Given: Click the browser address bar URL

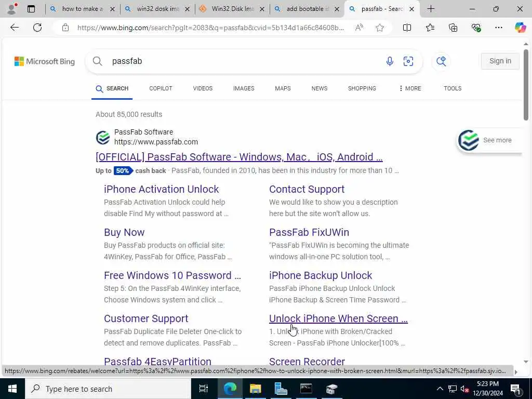Looking at the screenshot, I should click(x=210, y=28).
